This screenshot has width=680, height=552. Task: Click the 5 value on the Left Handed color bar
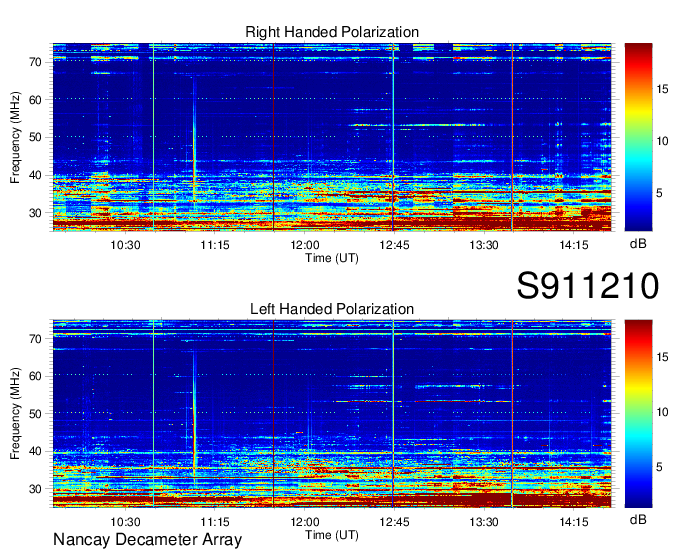pyautogui.click(x=660, y=467)
